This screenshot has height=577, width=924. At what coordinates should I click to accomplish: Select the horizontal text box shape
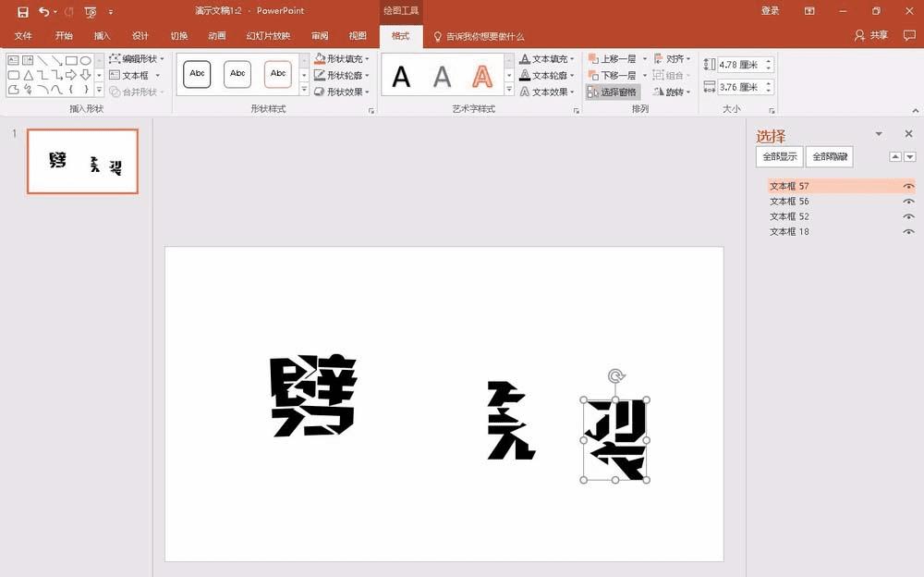click(x=13, y=60)
